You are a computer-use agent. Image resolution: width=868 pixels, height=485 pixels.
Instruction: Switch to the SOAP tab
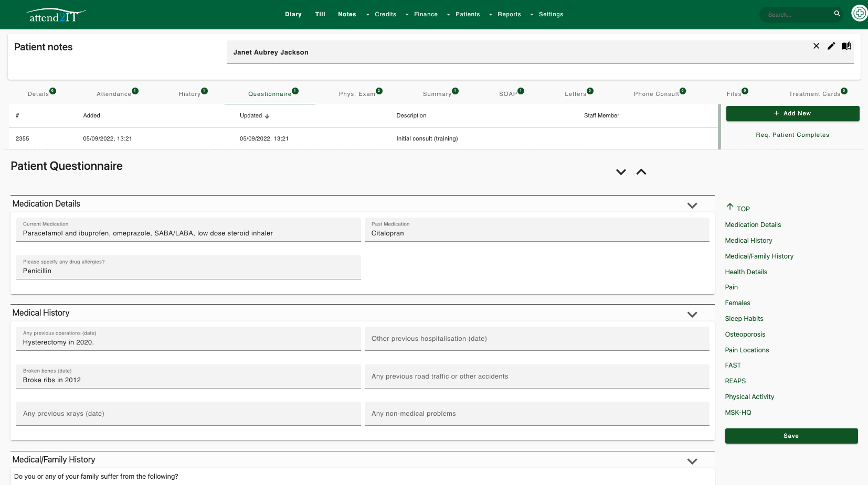(x=507, y=93)
